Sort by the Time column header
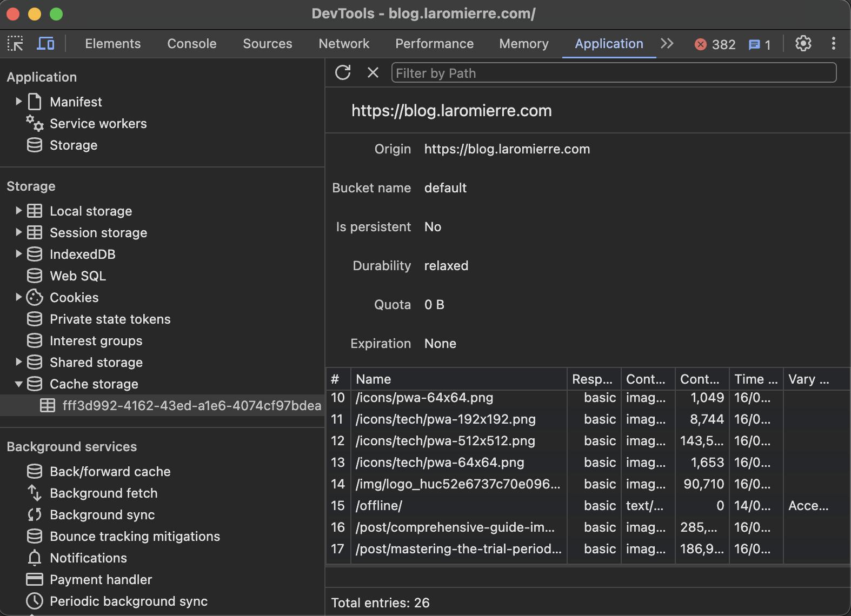The height and width of the screenshot is (616, 851). [x=756, y=379]
